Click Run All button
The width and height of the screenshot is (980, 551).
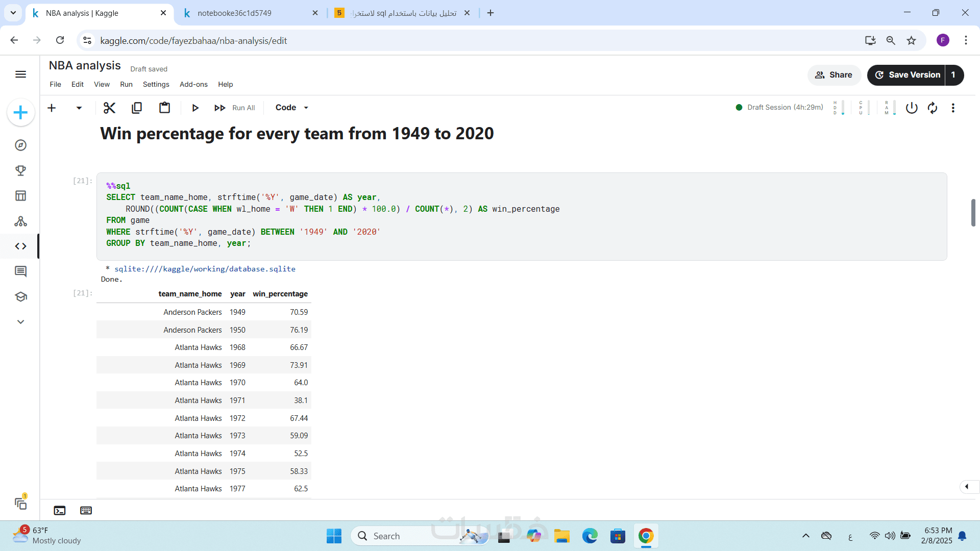(235, 108)
